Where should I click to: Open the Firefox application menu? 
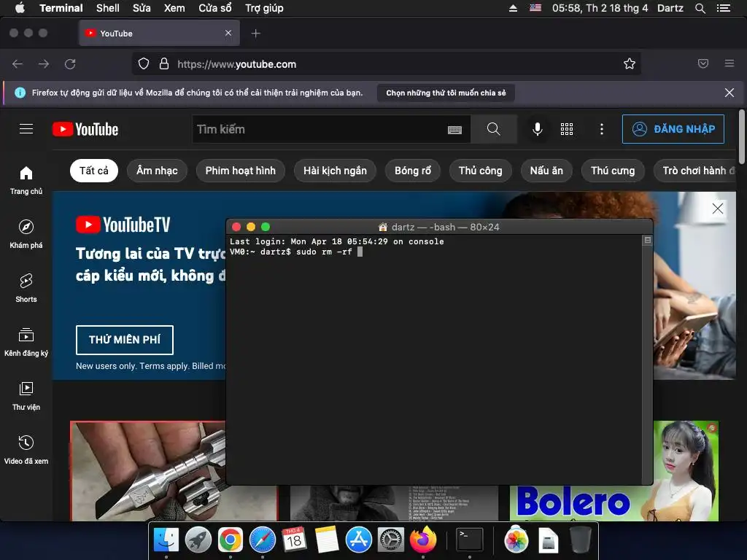click(729, 63)
